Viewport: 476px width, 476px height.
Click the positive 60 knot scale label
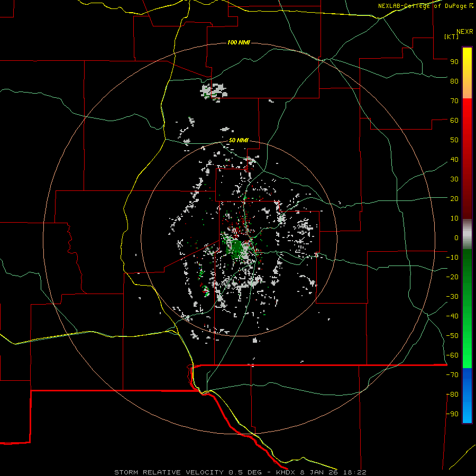[x=454, y=120]
